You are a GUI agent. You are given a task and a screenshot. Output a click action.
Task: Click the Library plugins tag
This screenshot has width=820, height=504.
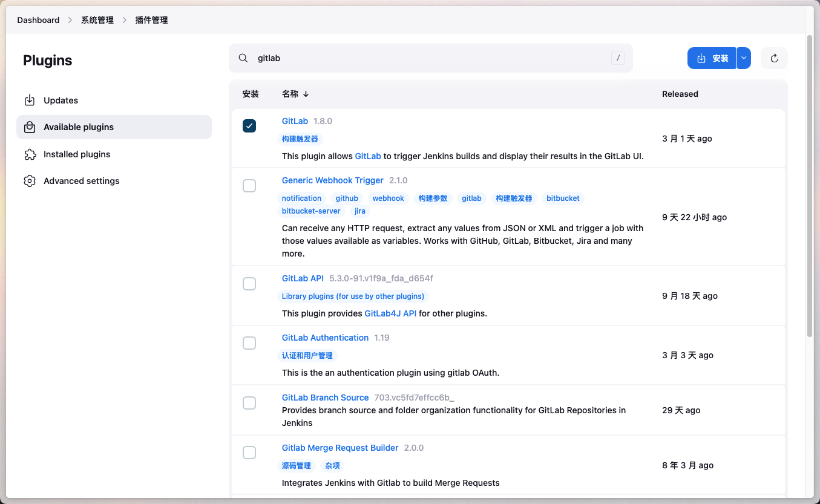point(353,296)
